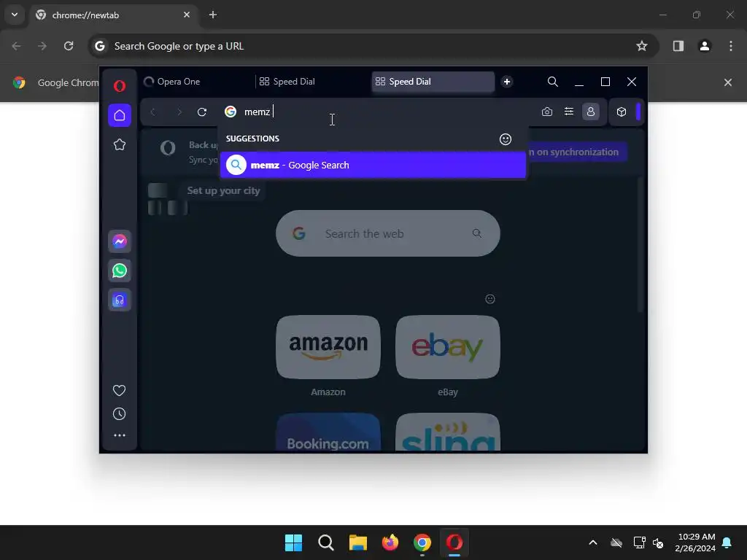Switch to the middle Speed Dial tab
This screenshot has width=747, height=560.
(x=312, y=82)
